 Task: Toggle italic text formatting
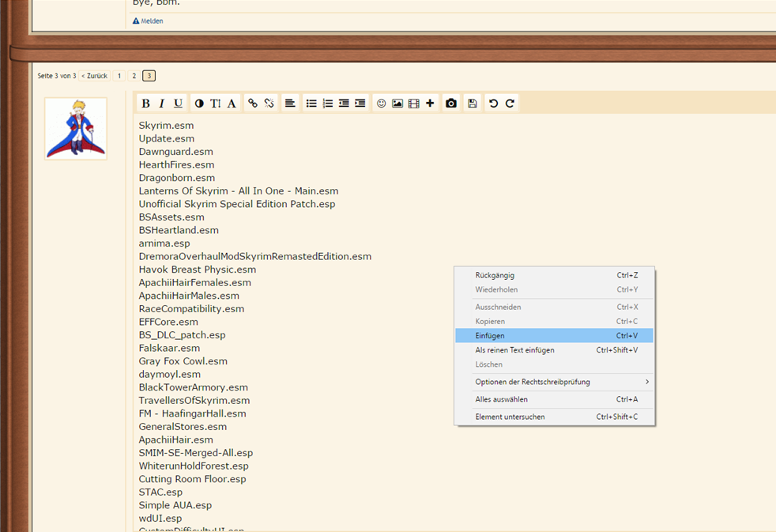[162, 104]
